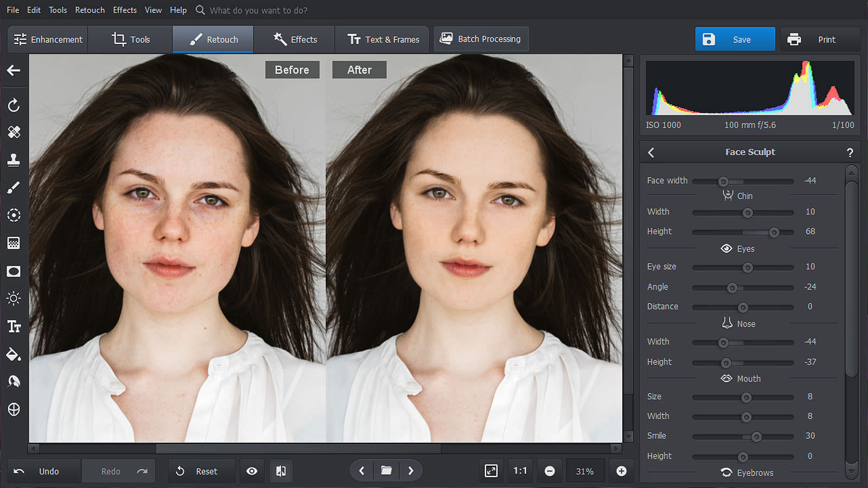Save the edited photo
The width and height of the screenshot is (868, 488).
click(735, 39)
